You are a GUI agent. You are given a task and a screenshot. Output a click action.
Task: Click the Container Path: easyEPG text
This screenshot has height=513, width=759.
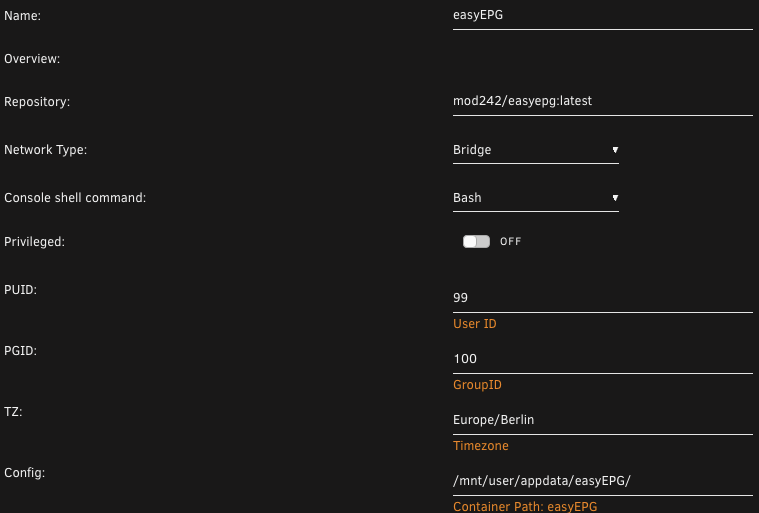pyautogui.click(x=525, y=507)
